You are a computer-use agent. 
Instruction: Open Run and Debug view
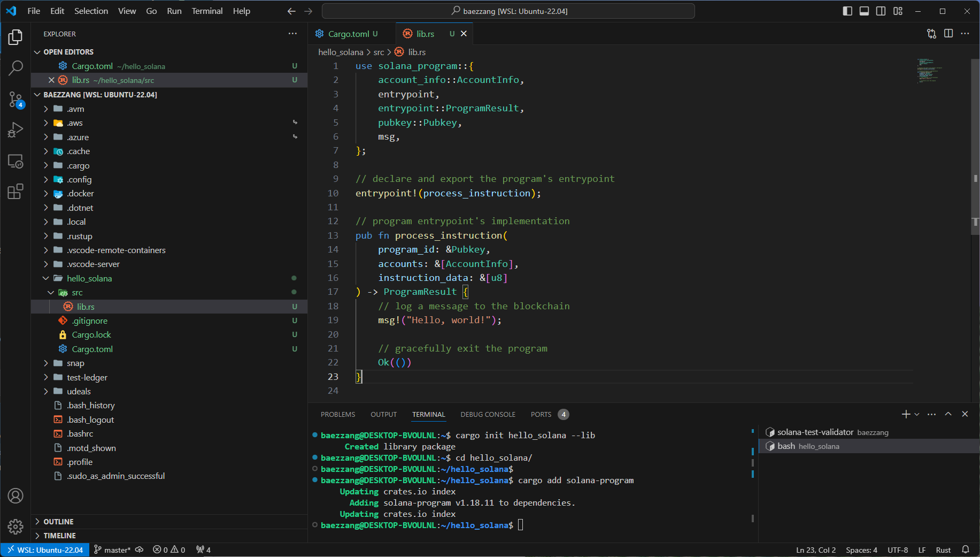coord(16,130)
